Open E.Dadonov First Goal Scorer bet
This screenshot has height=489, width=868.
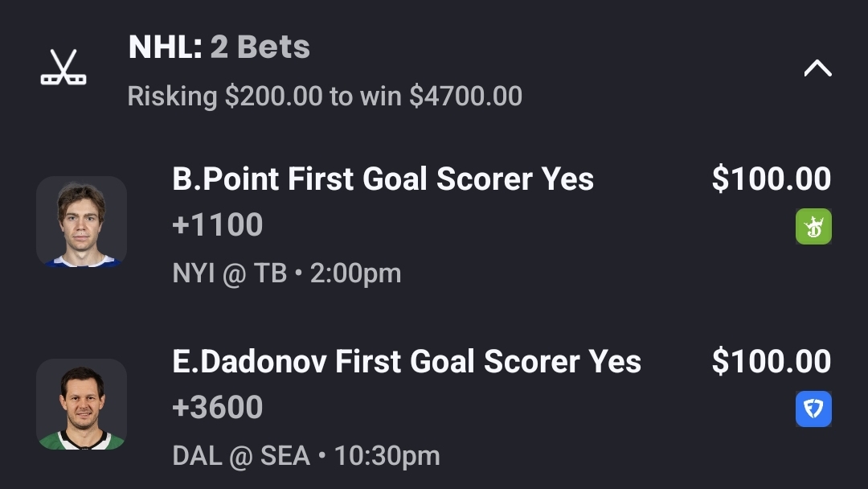click(407, 362)
